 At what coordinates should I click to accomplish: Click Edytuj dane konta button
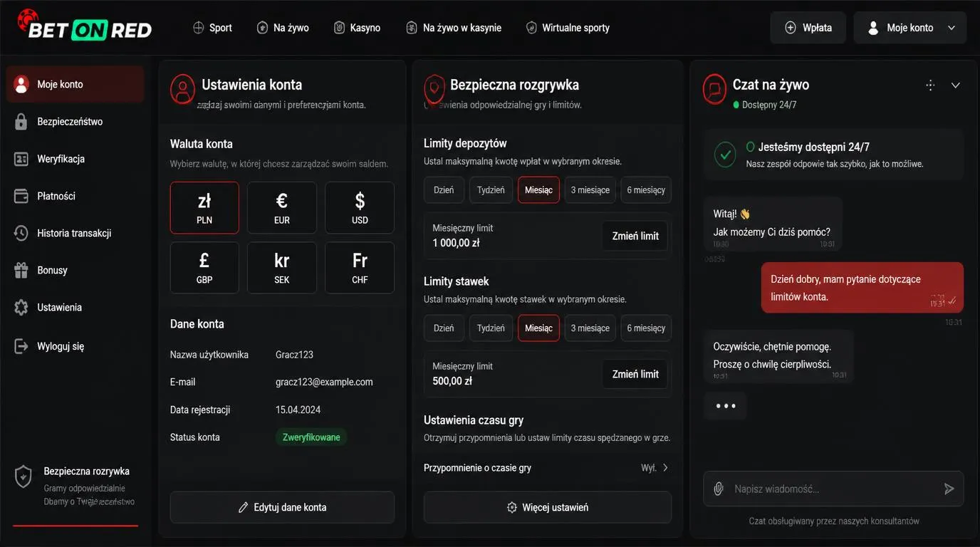tap(282, 508)
